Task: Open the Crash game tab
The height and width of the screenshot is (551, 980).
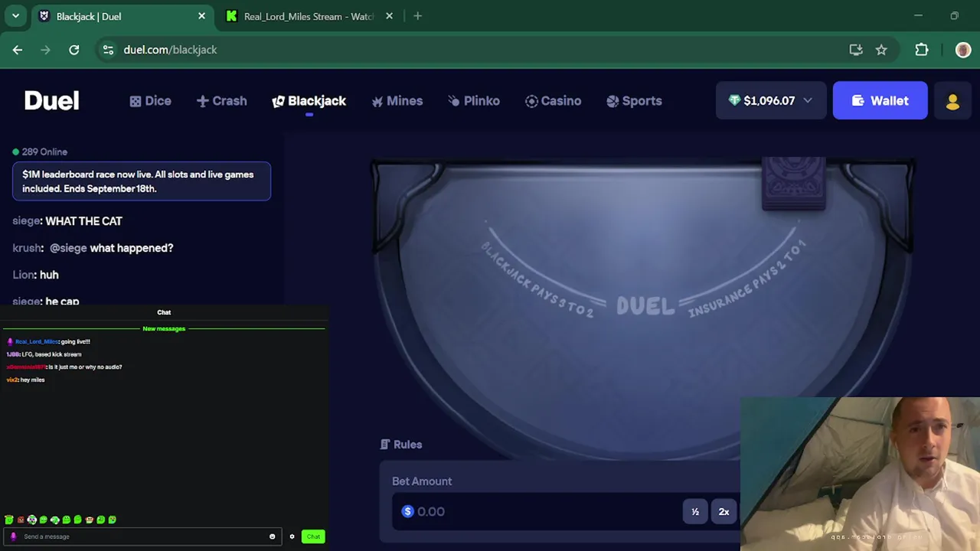Action: [x=221, y=101]
